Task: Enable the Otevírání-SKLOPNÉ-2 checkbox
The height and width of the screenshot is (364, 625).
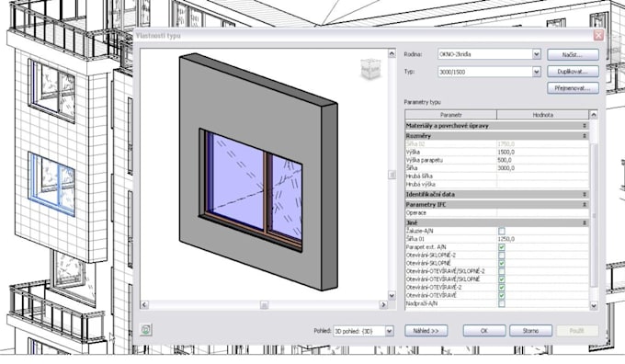Action: (x=502, y=256)
